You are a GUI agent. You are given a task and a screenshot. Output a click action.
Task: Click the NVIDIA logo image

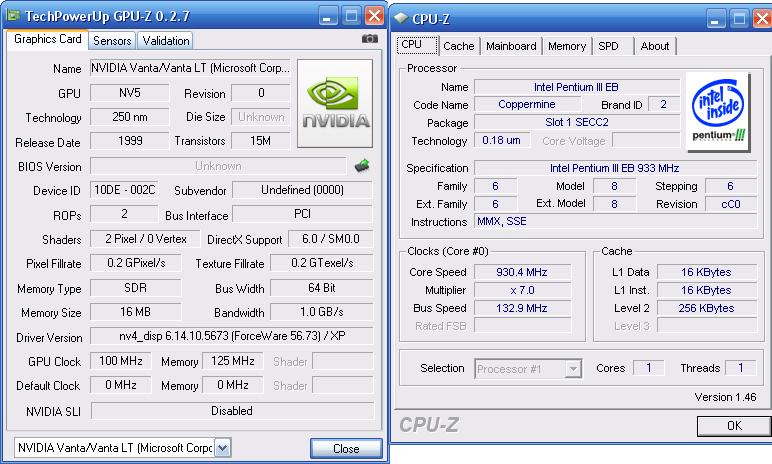336,103
